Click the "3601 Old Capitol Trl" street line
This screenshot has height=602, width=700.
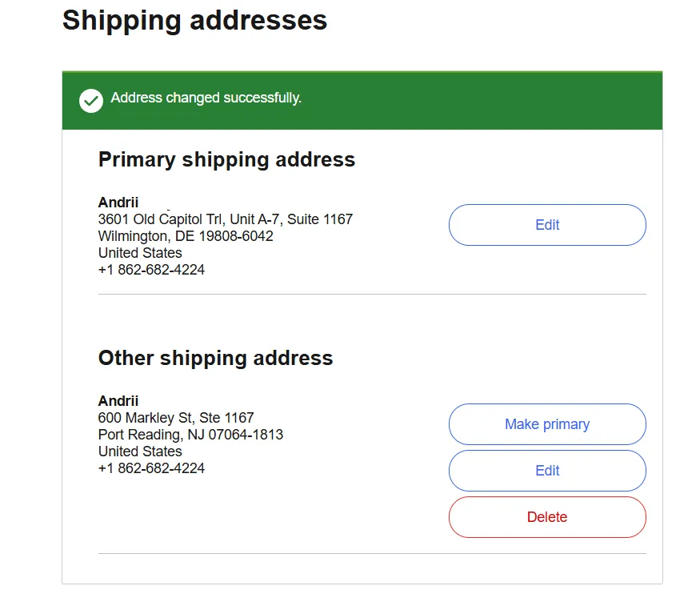225,219
